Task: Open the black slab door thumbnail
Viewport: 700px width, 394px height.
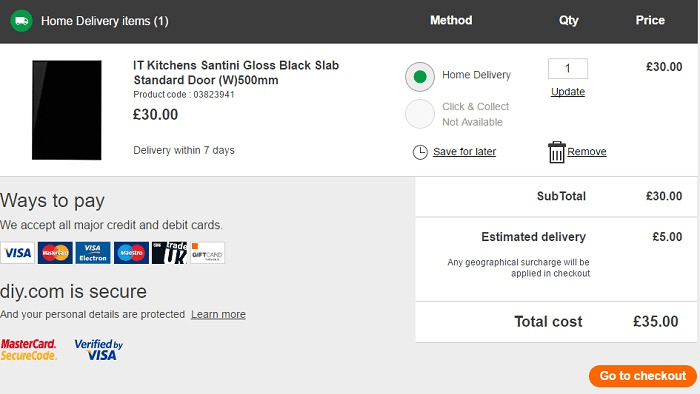Action: point(67,110)
